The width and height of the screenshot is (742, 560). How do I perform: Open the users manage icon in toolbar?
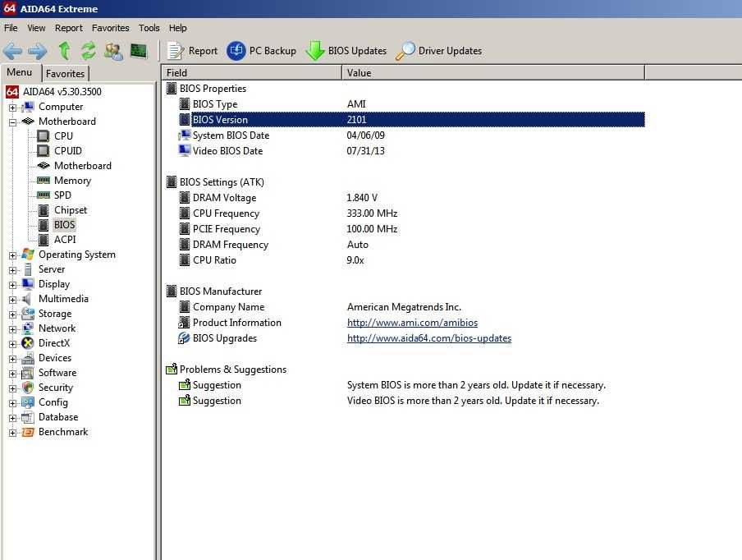point(113,51)
